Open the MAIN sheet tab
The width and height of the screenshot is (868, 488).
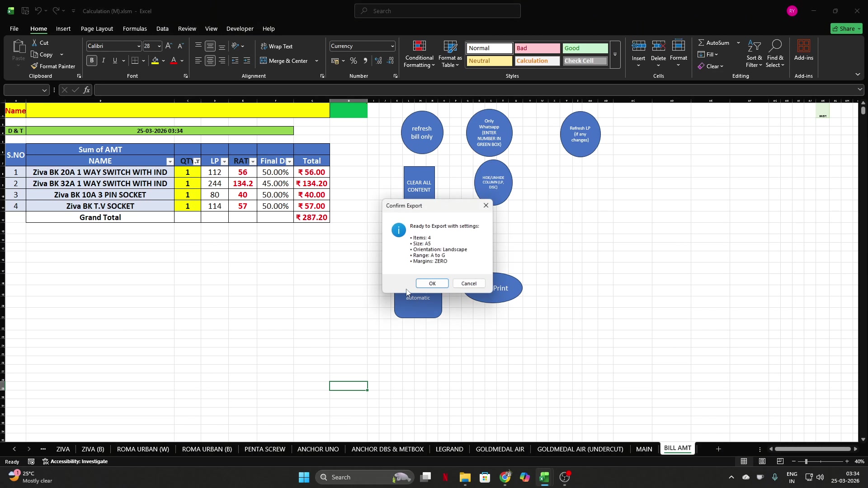(x=644, y=449)
